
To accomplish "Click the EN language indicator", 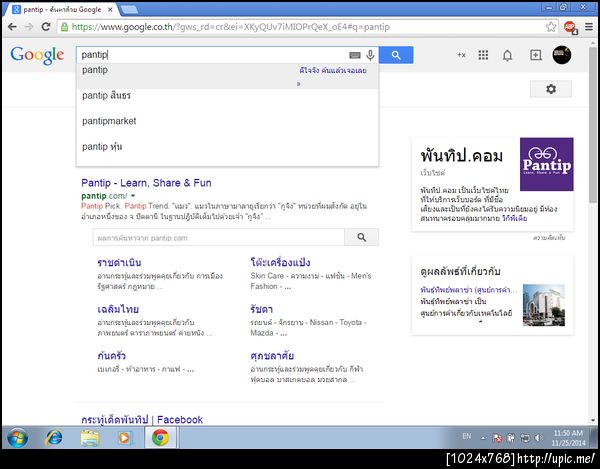I will click(467, 436).
